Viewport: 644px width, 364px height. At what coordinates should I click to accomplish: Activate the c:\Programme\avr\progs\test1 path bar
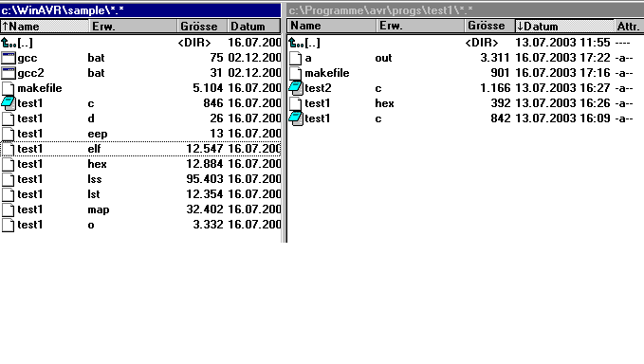click(x=466, y=10)
